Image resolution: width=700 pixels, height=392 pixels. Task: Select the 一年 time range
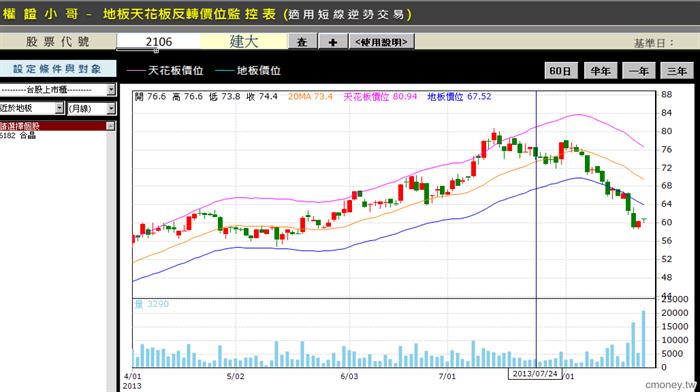pyautogui.click(x=638, y=71)
